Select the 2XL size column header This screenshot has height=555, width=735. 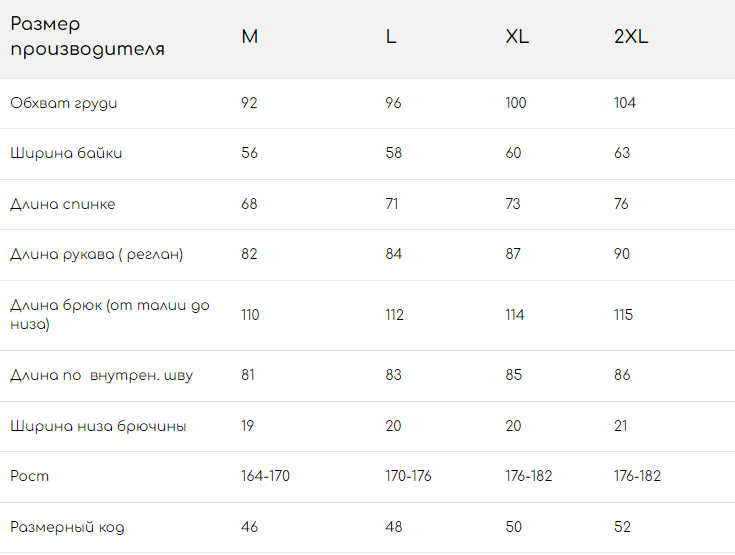pyautogui.click(x=631, y=37)
